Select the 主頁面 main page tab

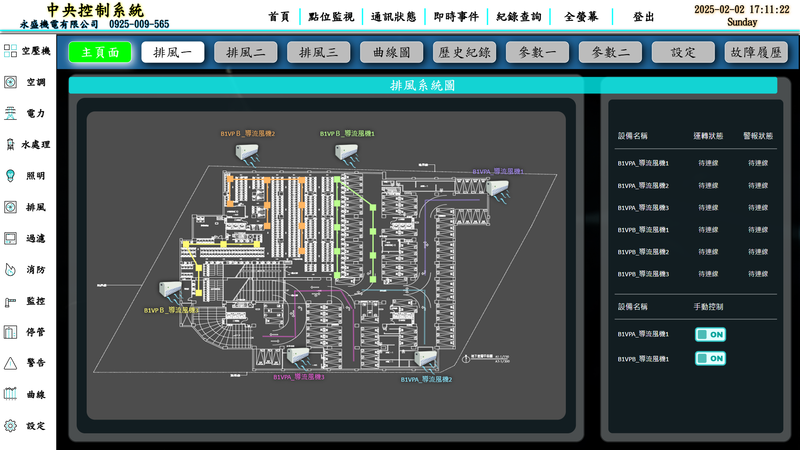(100, 52)
